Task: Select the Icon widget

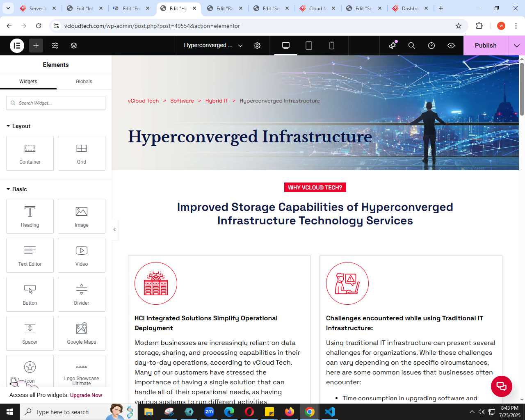Action: pos(30,371)
